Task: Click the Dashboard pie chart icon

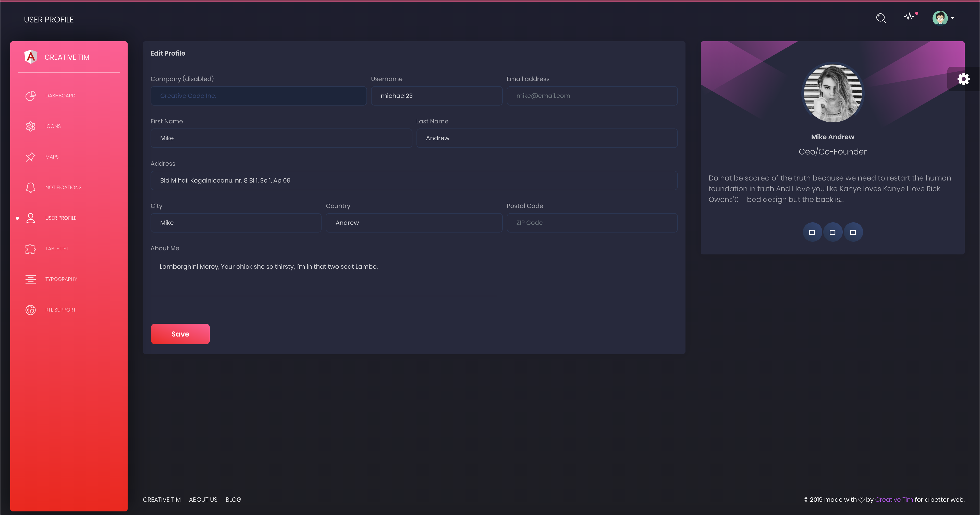Action: click(x=30, y=96)
